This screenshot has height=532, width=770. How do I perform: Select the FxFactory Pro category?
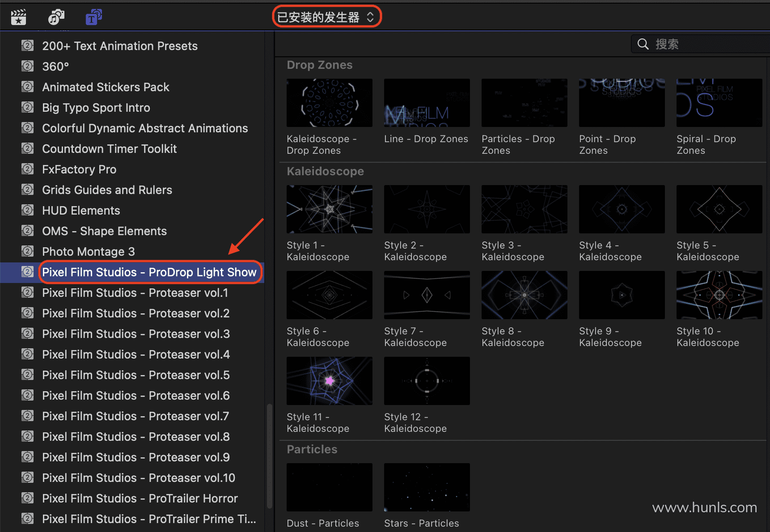[x=132, y=169]
